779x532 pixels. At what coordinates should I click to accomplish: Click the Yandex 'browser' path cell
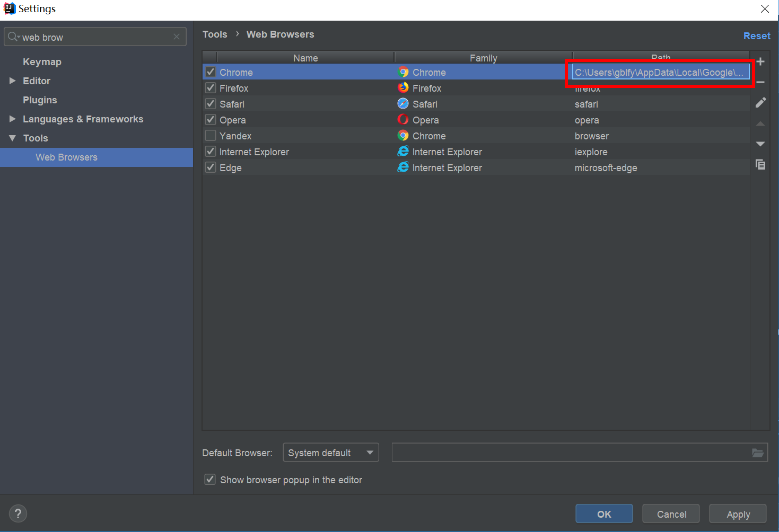[x=661, y=136]
